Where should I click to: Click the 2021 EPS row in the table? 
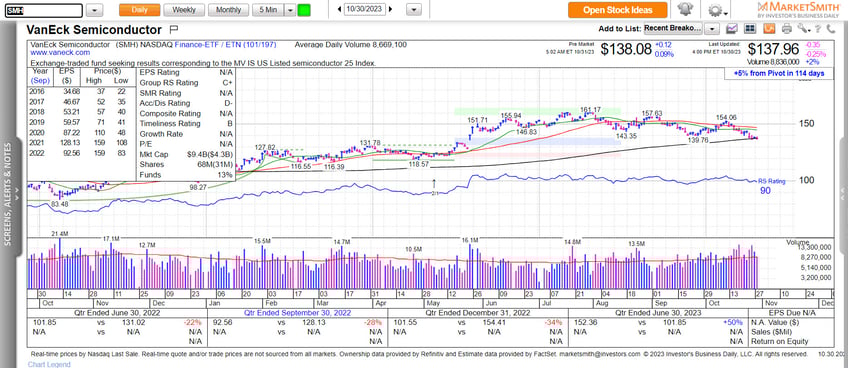click(81, 142)
